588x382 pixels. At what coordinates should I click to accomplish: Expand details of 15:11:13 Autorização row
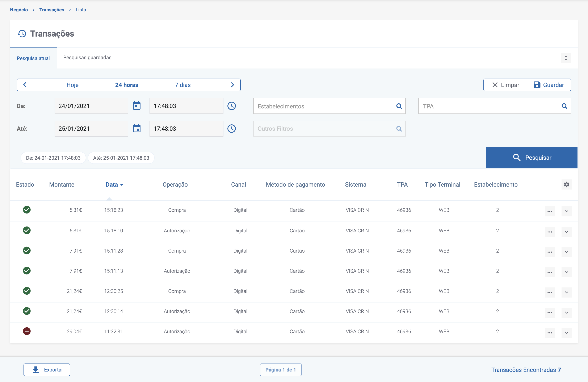point(566,272)
